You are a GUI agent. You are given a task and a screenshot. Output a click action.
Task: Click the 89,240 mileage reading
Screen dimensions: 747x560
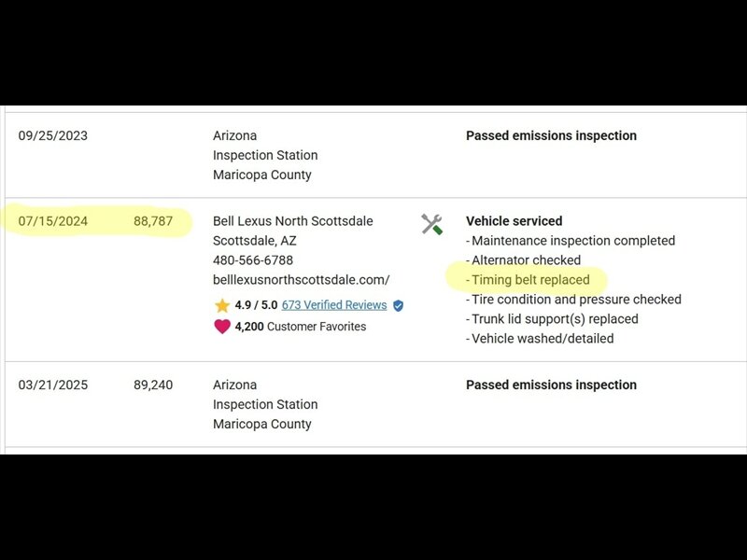pos(153,385)
